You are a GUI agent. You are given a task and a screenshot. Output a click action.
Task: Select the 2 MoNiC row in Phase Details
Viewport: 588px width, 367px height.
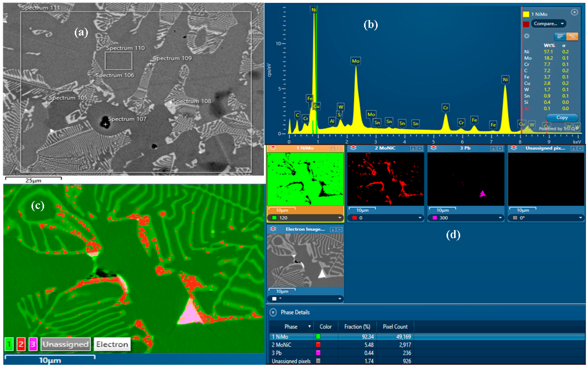pyautogui.click(x=427, y=345)
